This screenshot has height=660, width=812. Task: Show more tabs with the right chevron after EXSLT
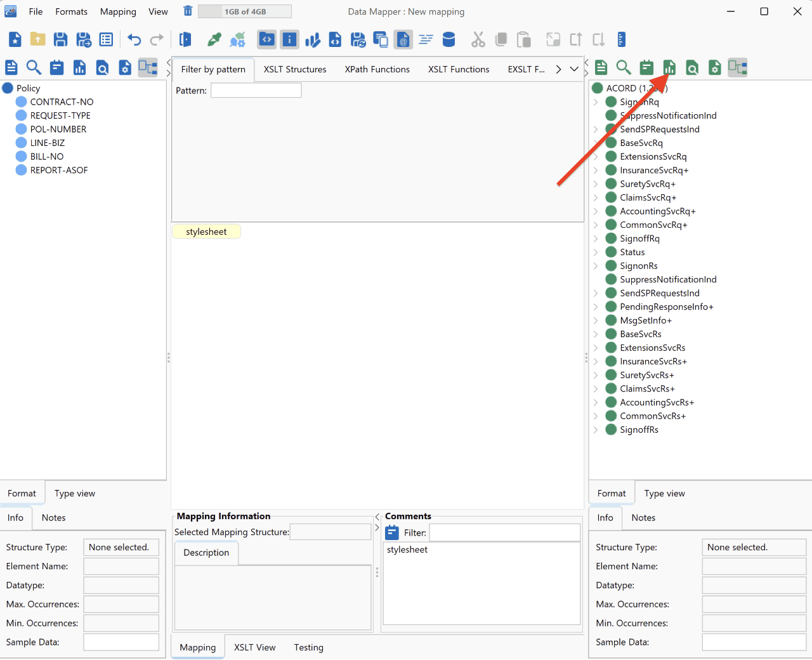click(558, 69)
